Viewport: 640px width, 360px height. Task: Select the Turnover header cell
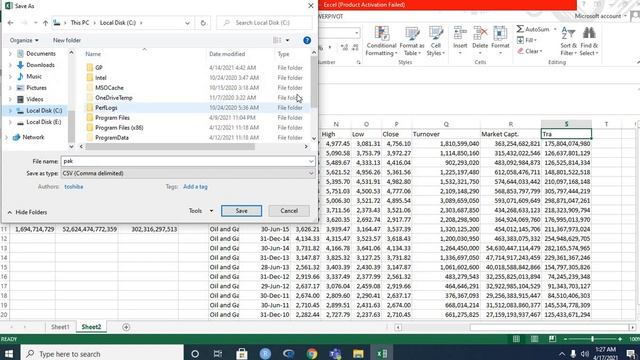tap(446, 134)
